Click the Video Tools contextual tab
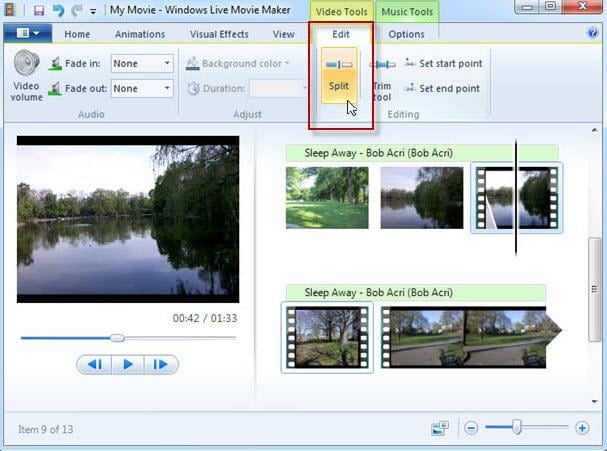607x451 pixels. (341, 12)
